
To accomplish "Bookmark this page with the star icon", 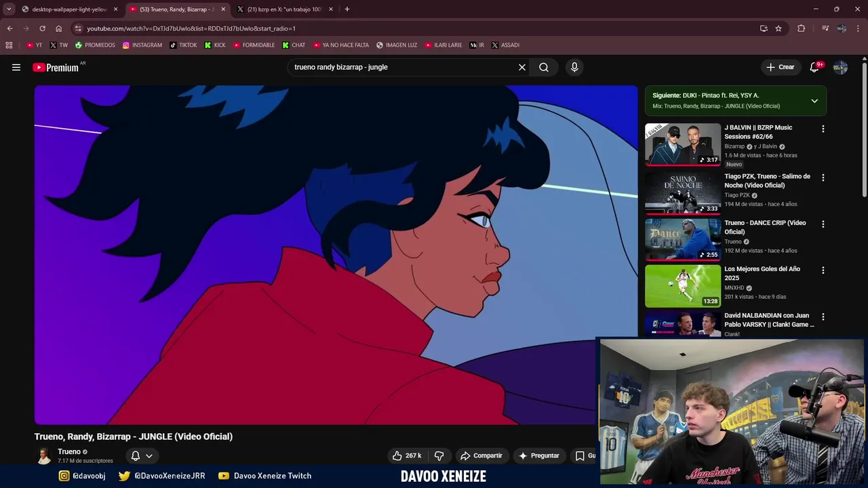I will pos(778,28).
